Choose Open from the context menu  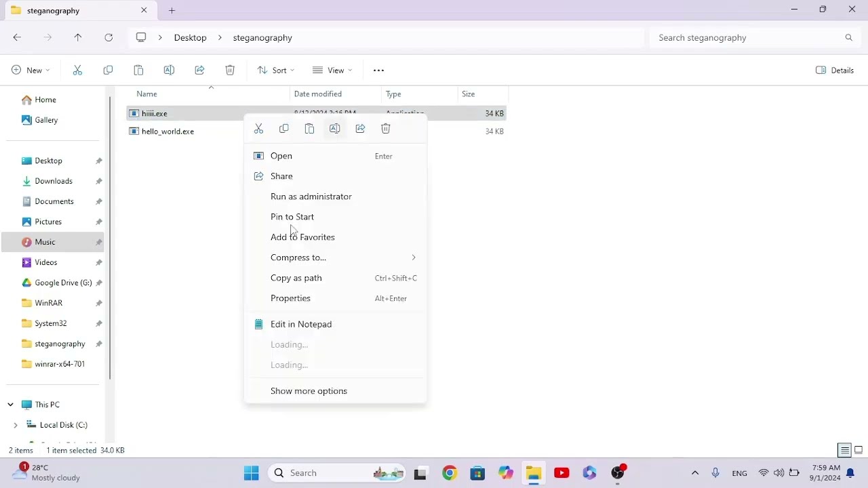click(x=335, y=156)
